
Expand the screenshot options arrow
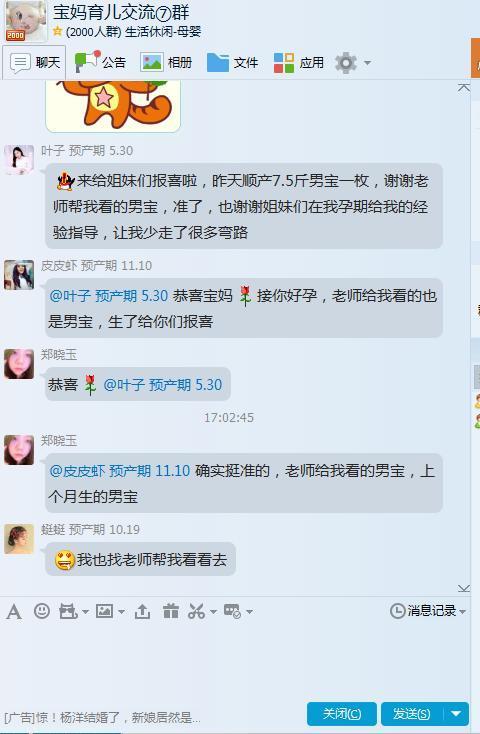pos(214,612)
